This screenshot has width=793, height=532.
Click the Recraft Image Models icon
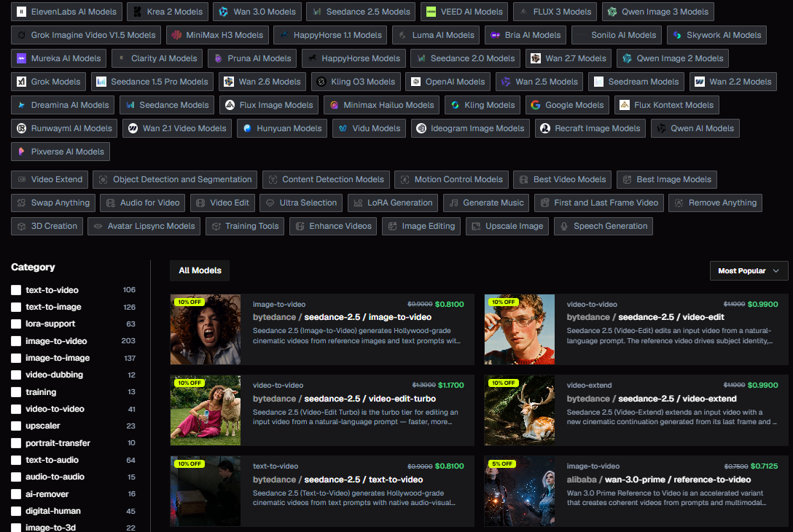point(545,128)
